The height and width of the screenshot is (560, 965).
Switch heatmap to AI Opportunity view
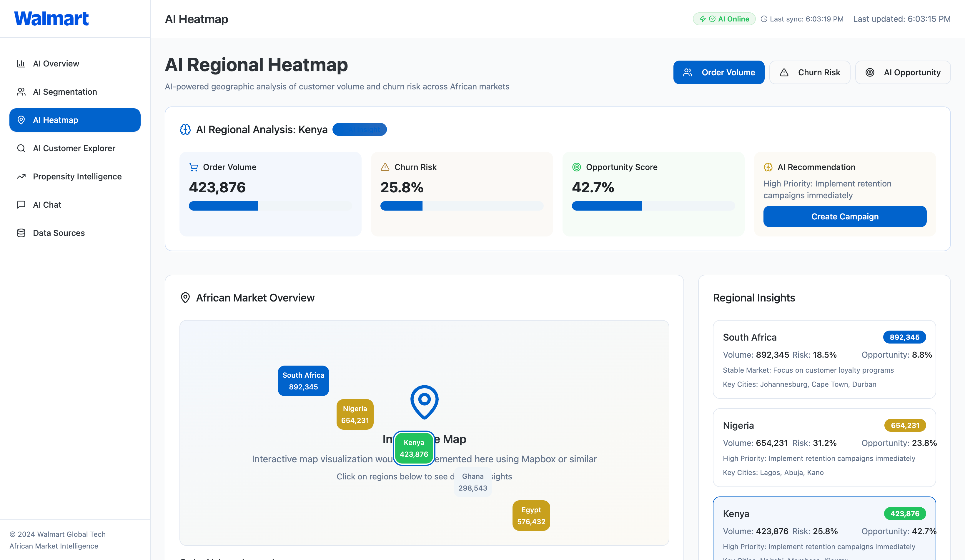click(x=903, y=72)
